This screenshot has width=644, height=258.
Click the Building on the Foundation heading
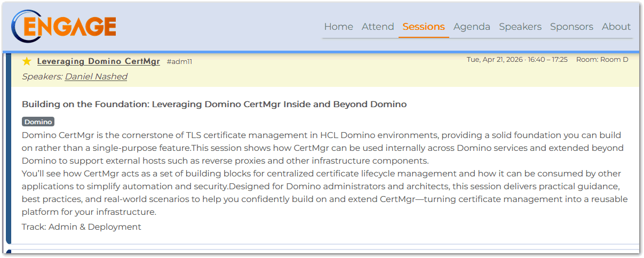pos(214,104)
